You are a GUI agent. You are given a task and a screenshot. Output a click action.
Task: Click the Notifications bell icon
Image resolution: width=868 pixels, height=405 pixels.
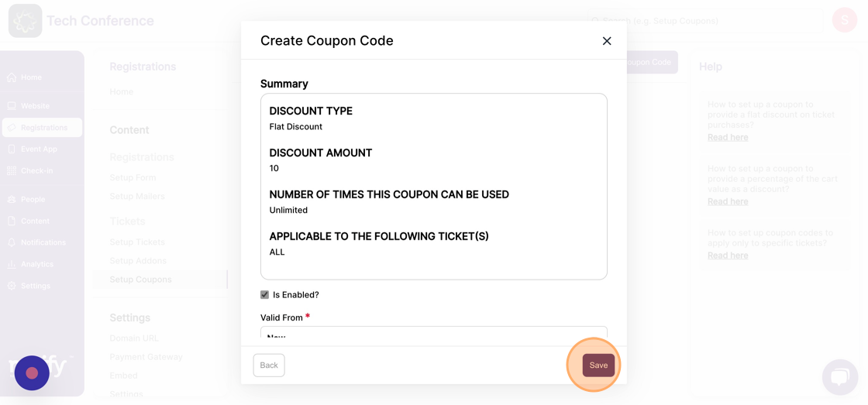point(12,242)
